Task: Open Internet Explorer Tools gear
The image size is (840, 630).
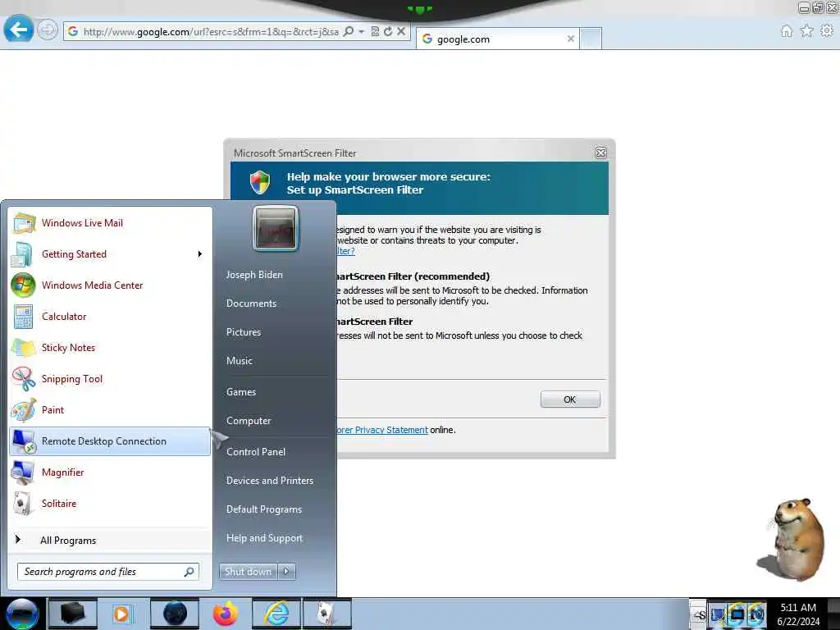Action: coord(827,31)
